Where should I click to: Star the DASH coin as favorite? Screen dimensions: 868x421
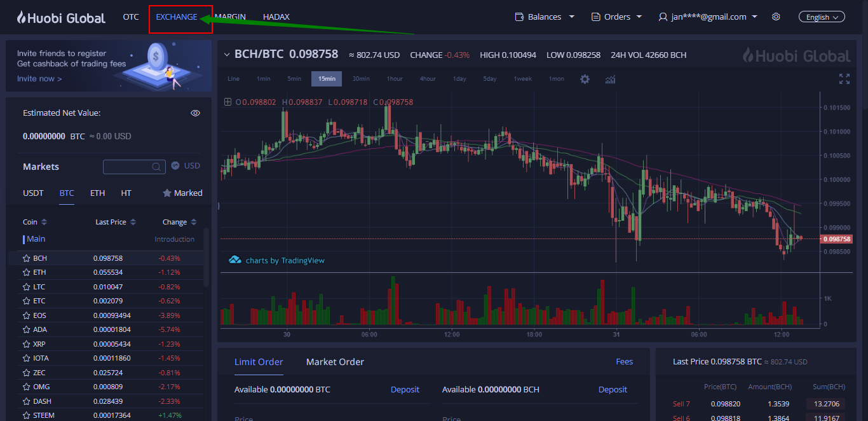[27, 401]
